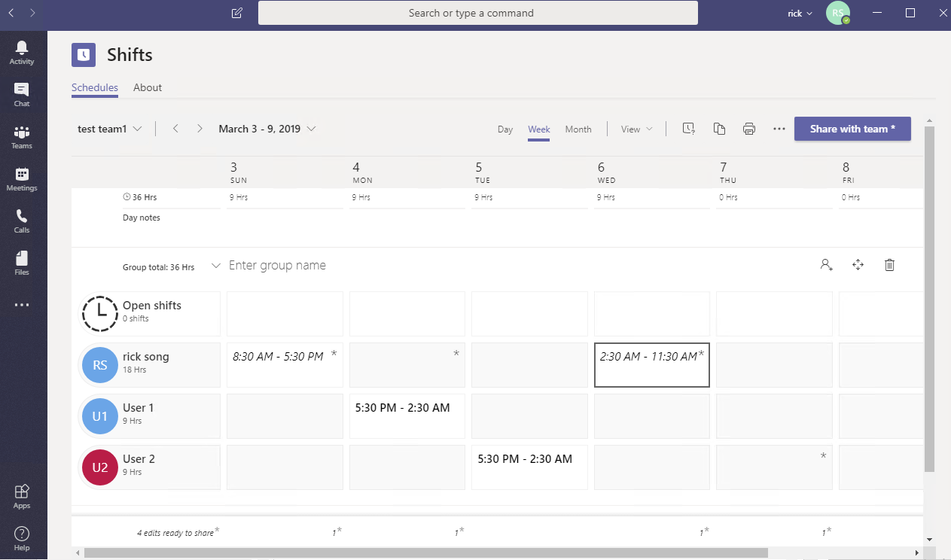The width and height of the screenshot is (951, 560).
Task: Click the Enter group name field
Action: (x=279, y=265)
